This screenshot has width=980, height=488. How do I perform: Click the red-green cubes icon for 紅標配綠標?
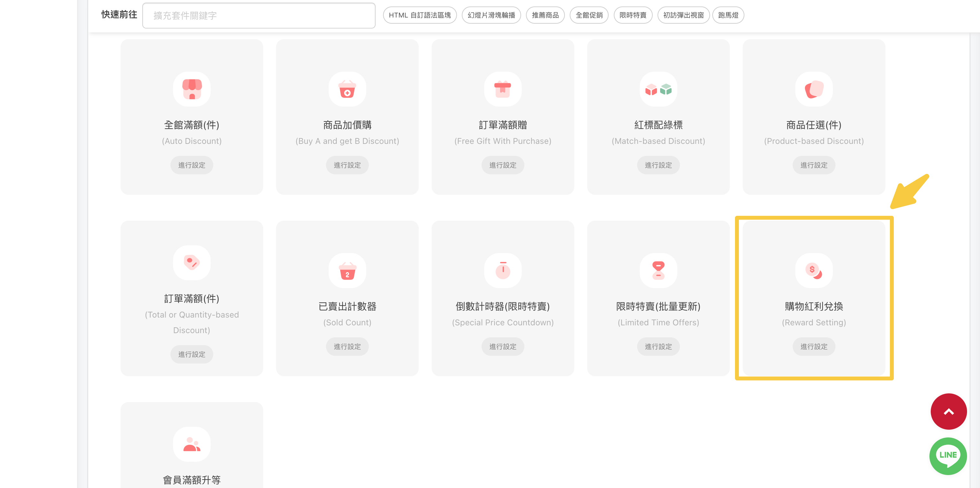658,89
